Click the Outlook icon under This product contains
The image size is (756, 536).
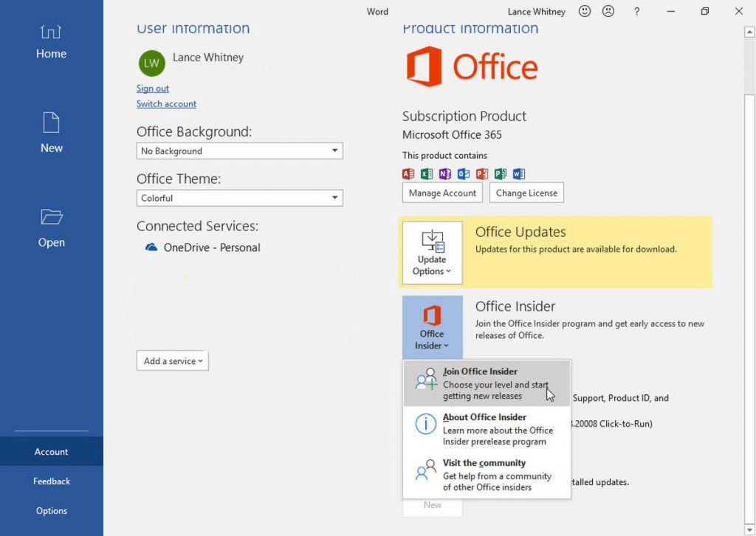464,173
